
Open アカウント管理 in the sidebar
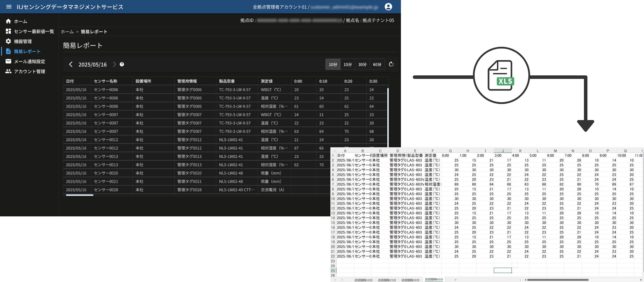click(x=29, y=72)
